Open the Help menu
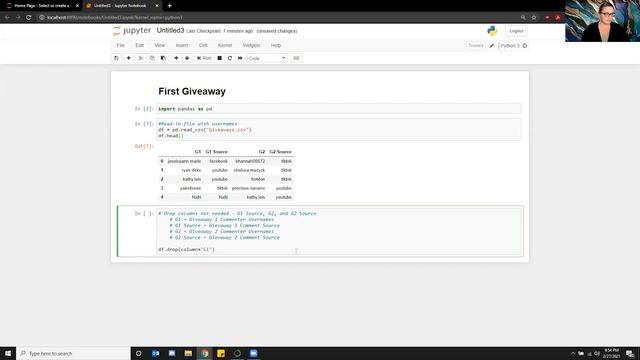Screen dimensions: 640x360 pyautogui.click(x=276, y=45)
